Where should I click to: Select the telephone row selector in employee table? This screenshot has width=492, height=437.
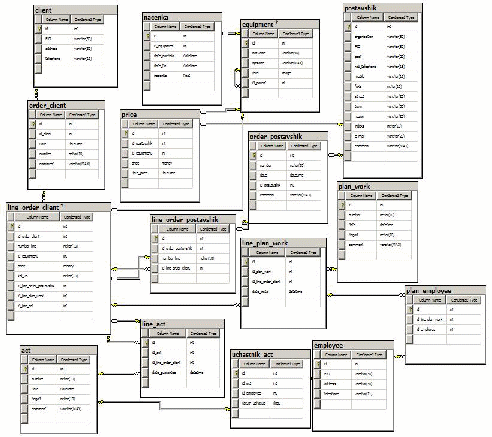(x=317, y=394)
